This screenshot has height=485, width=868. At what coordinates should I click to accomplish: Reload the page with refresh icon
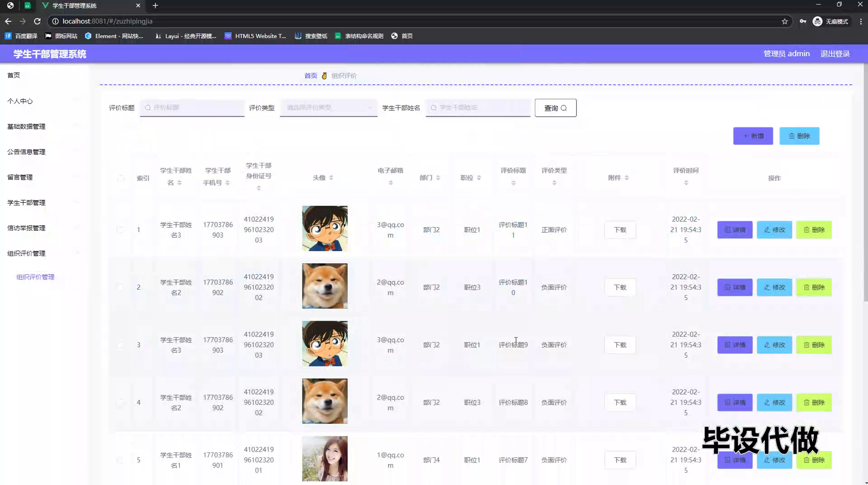37,21
